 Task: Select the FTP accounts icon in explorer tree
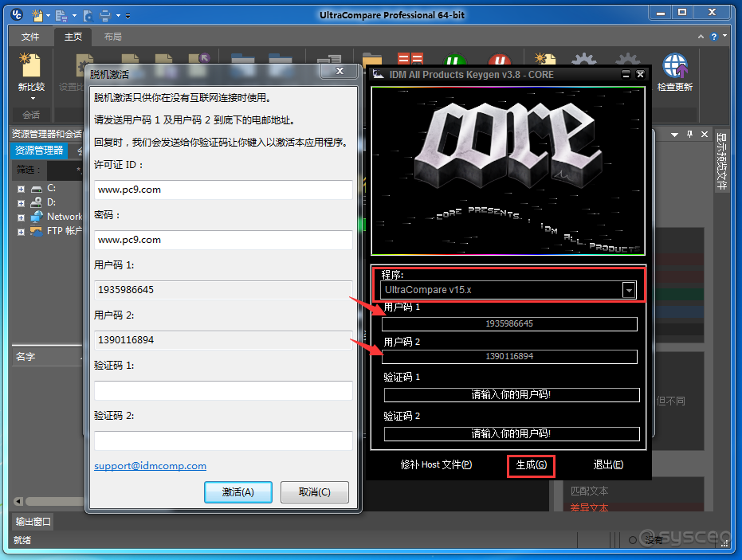coord(37,231)
